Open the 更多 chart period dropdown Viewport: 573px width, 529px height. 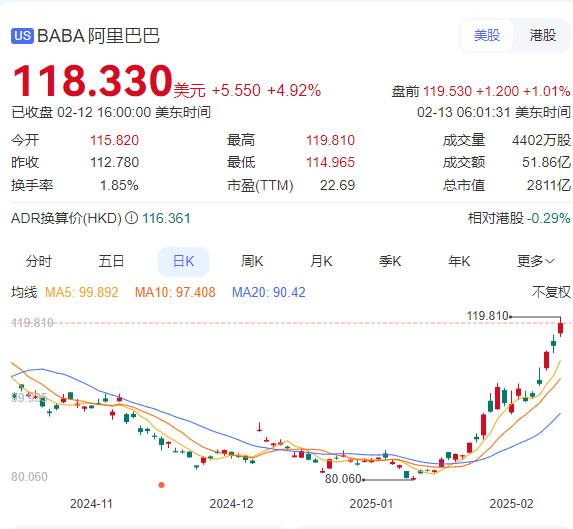point(536,262)
